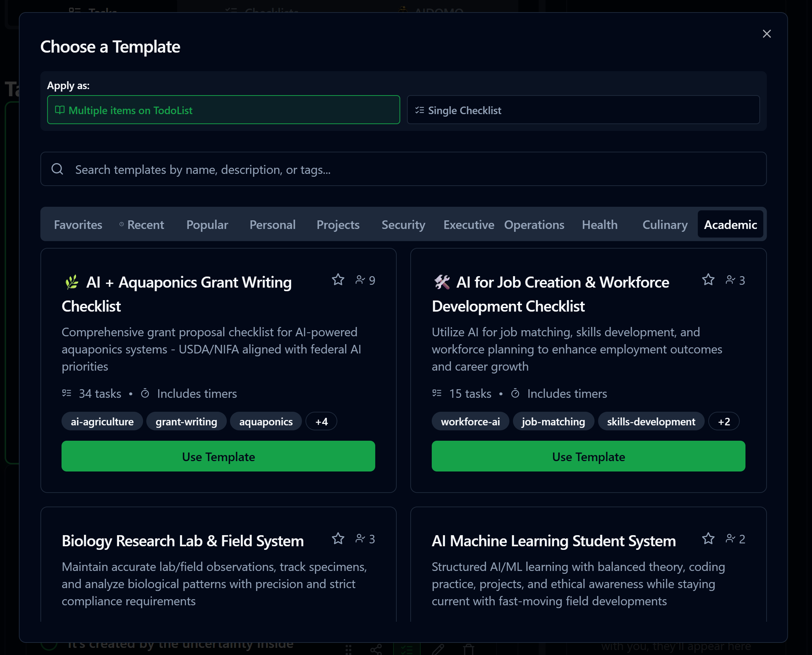Star the AI Machine Learning Student System template
The image size is (812, 655).
click(x=708, y=538)
